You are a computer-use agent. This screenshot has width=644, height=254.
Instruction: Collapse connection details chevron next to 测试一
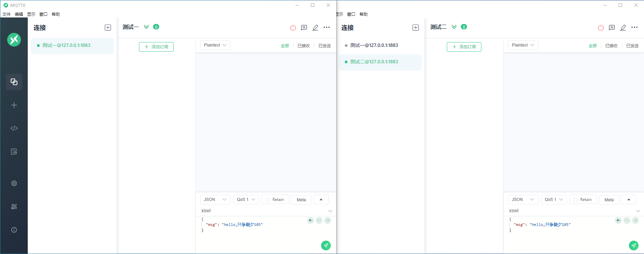tap(146, 27)
